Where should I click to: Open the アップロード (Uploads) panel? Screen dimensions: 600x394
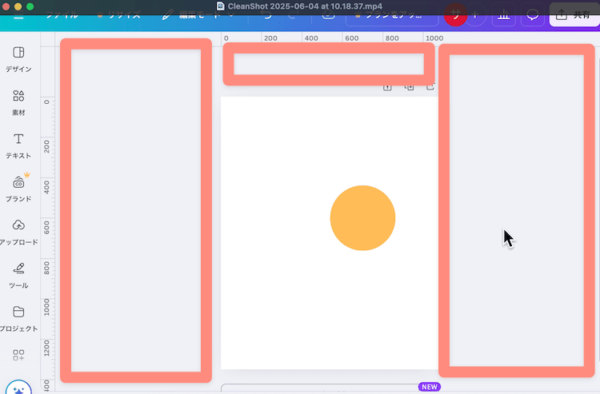[18, 232]
